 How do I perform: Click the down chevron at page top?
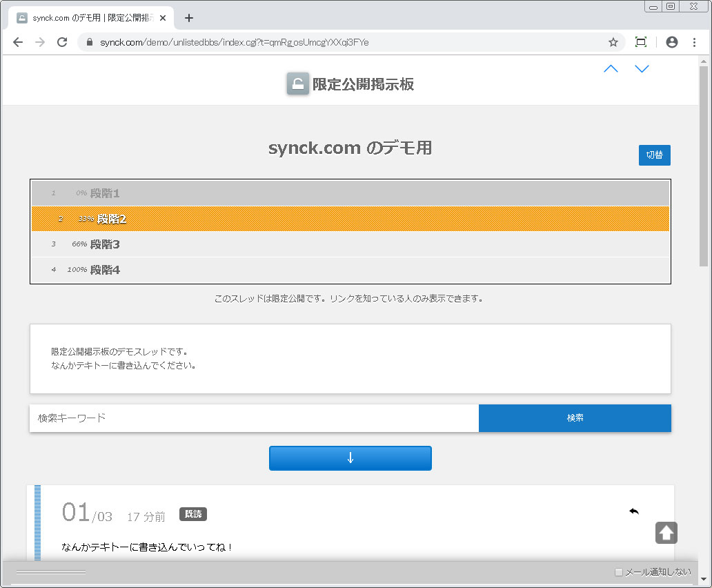(642, 68)
